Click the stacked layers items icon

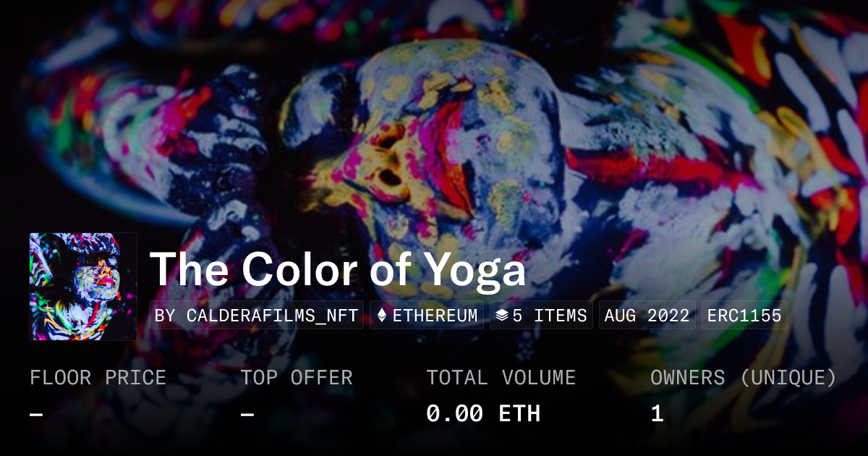(x=502, y=316)
